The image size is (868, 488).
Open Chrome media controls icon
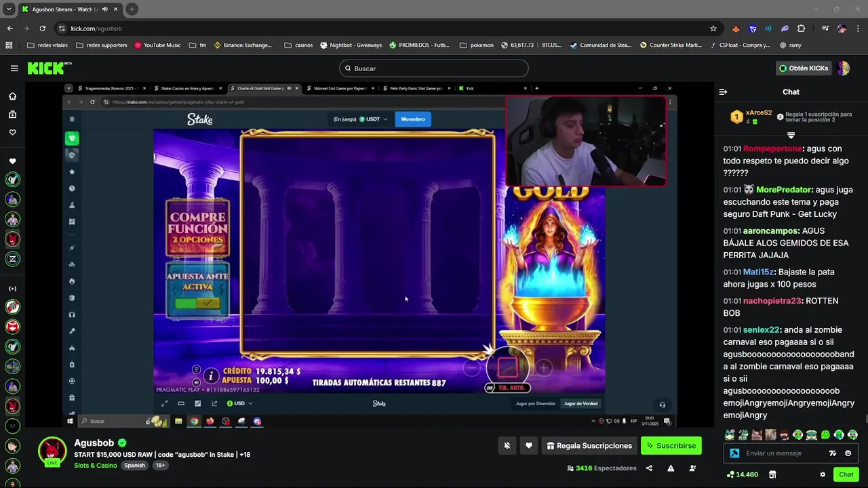825,28
